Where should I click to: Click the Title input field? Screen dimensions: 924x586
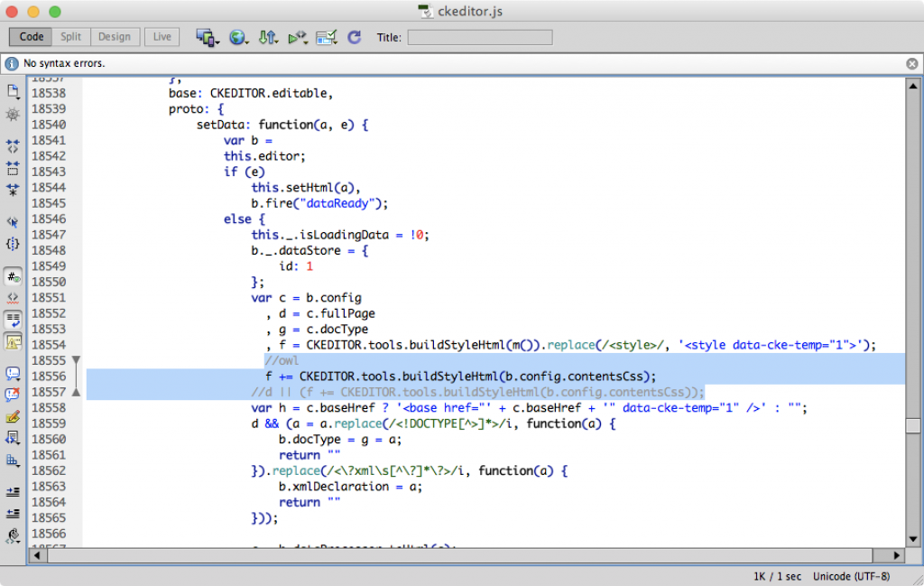click(x=480, y=37)
